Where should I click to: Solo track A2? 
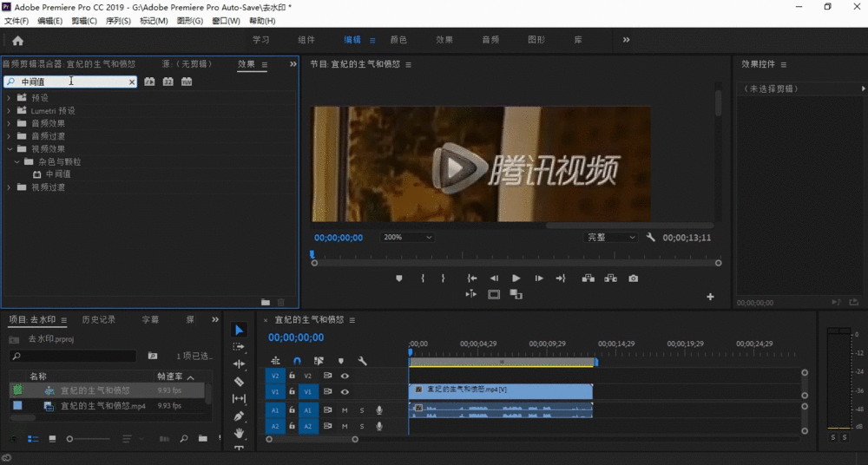(362, 426)
